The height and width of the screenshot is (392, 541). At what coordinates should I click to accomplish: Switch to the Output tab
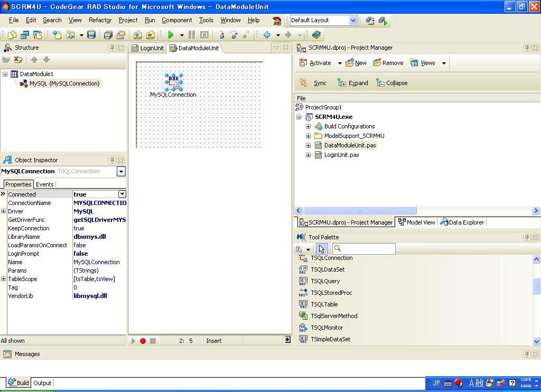click(x=42, y=383)
